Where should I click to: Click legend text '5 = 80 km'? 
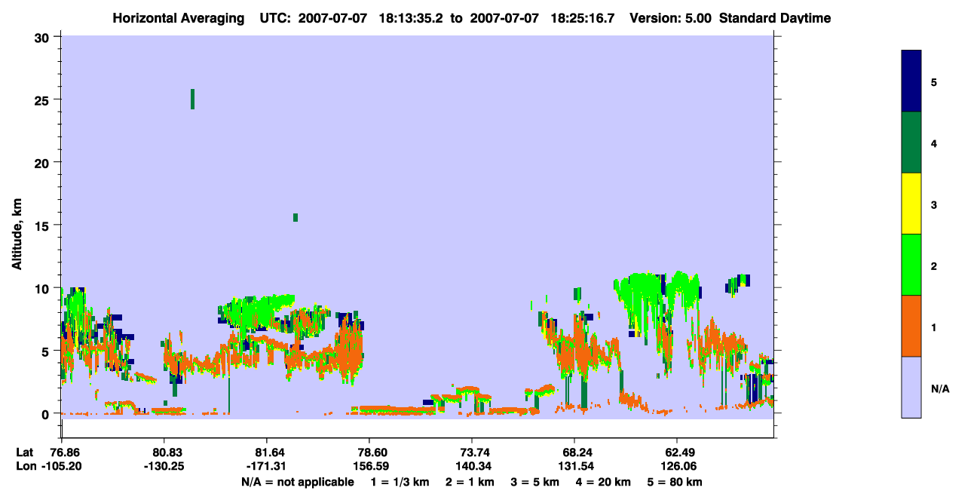675,482
